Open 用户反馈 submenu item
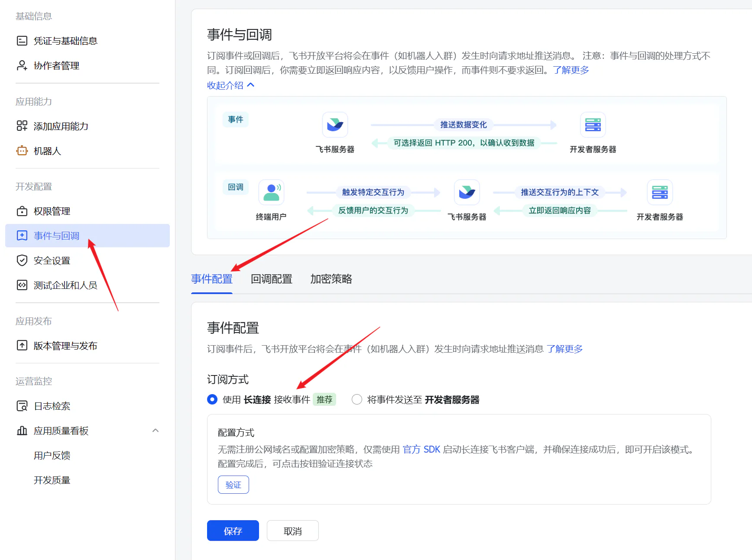The image size is (752, 560). (52, 455)
